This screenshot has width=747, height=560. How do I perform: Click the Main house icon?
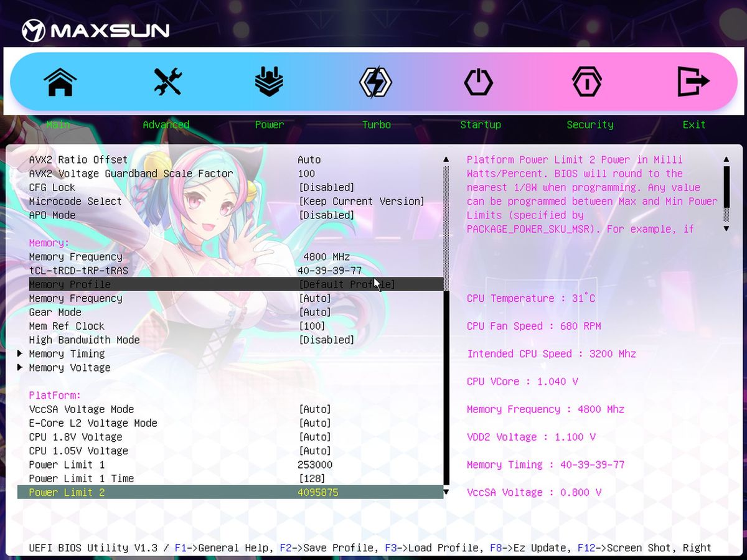(60, 82)
